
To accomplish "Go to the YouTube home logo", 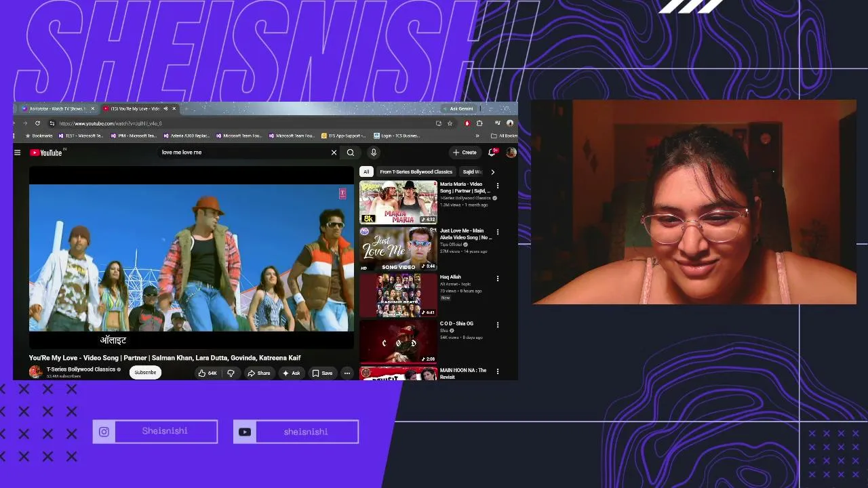I will point(46,152).
